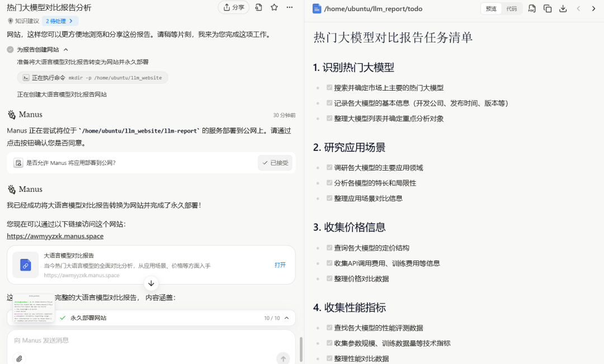Download the todo file
604x364 pixels.
563,8
